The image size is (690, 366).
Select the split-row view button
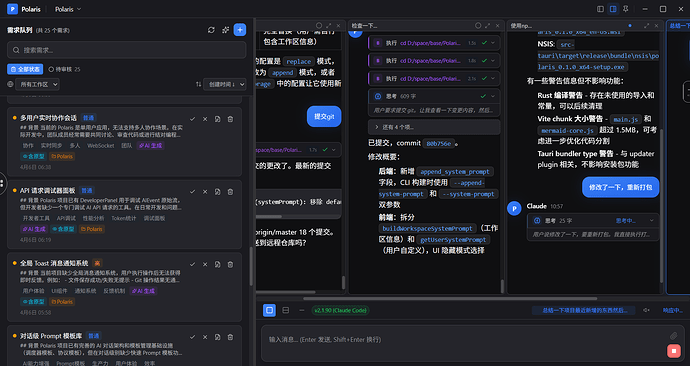pos(286,310)
